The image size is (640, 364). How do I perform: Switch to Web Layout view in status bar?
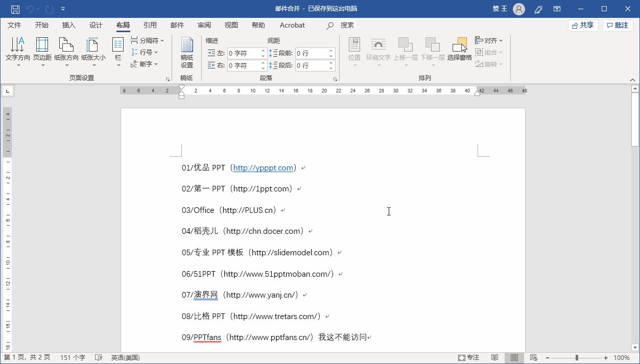tap(533, 357)
